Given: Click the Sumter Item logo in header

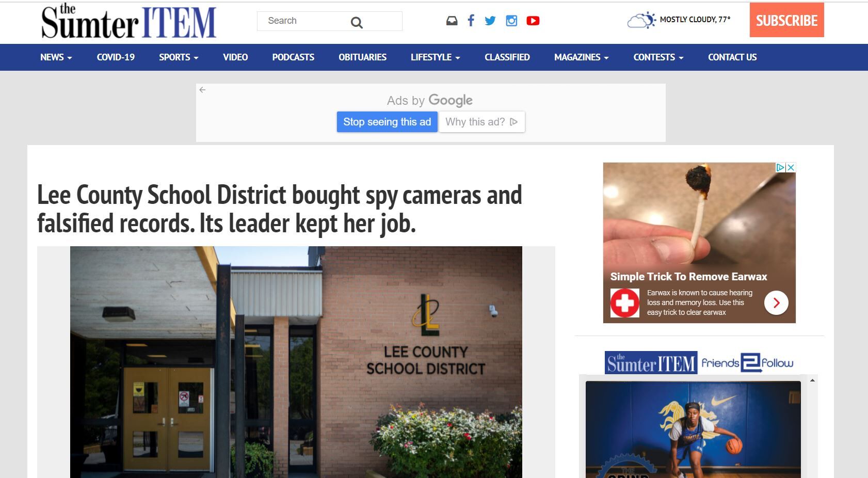Looking at the screenshot, I should 128,22.
